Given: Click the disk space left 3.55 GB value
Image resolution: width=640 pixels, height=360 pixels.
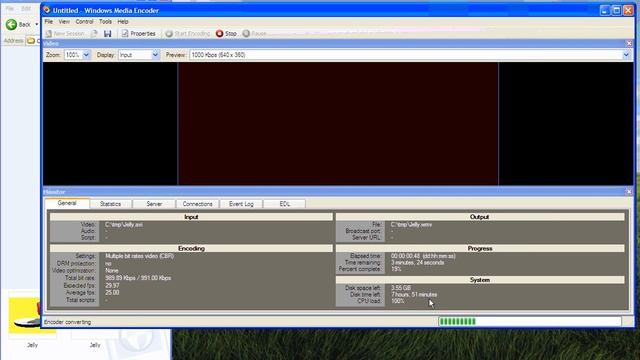Looking at the screenshot, I should click(401, 288).
